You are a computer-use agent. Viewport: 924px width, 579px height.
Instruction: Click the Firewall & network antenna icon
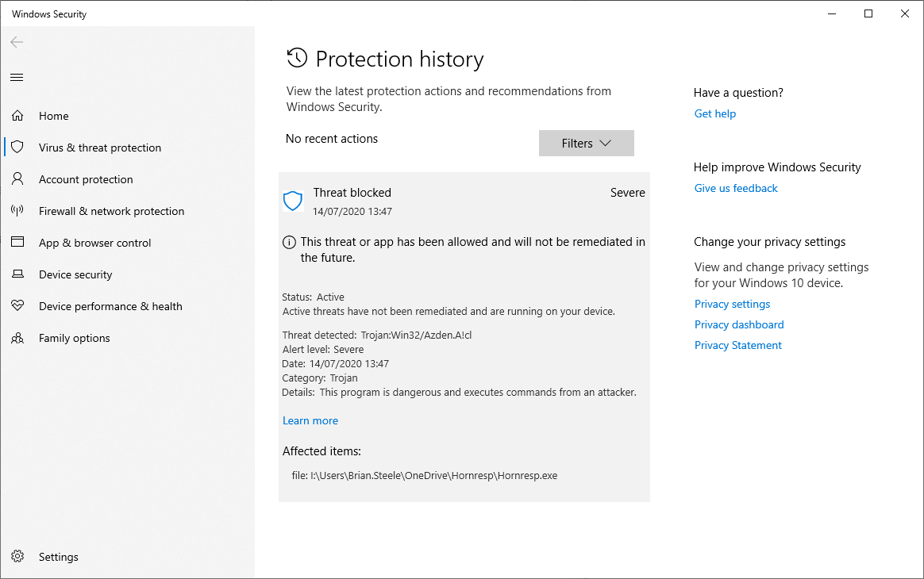(17, 210)
